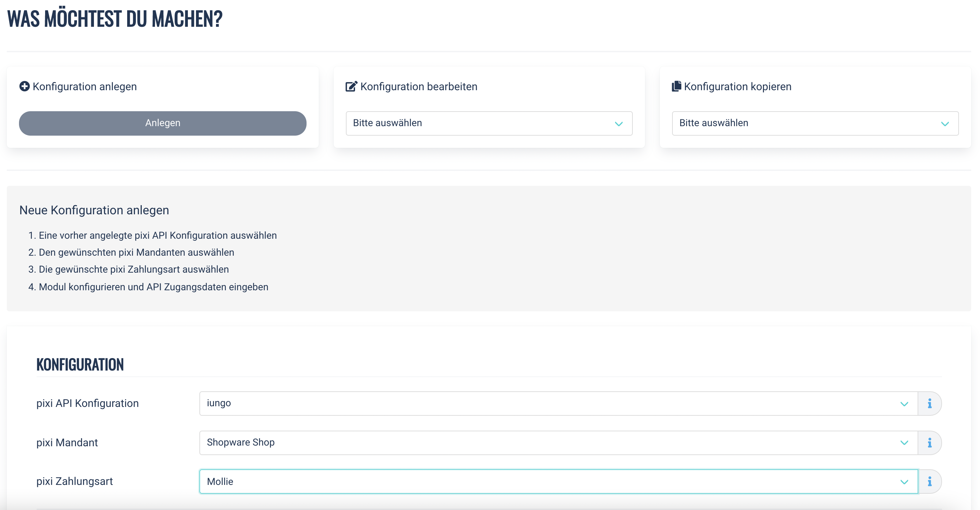The width and height of the screenshot is (980, 510).
Task: Click the copy icon beside Konfiguration kopieren
Action: (677, 86)
